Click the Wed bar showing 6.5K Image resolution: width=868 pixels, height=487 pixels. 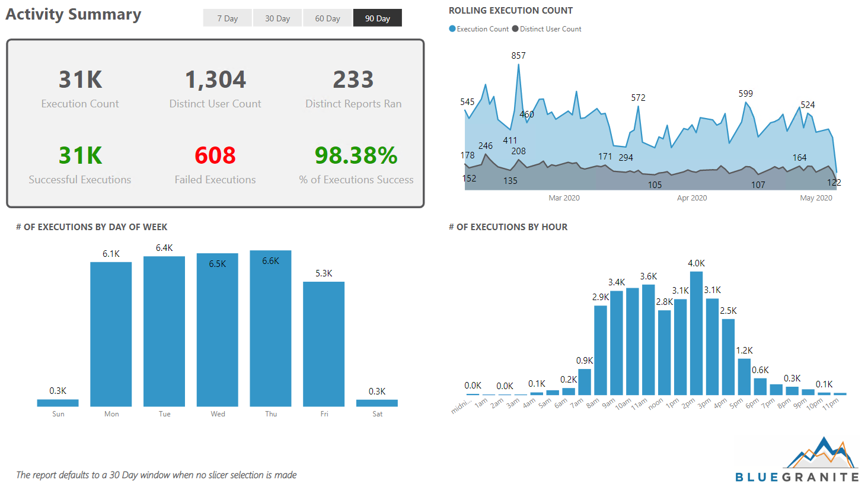coord(218,330)
